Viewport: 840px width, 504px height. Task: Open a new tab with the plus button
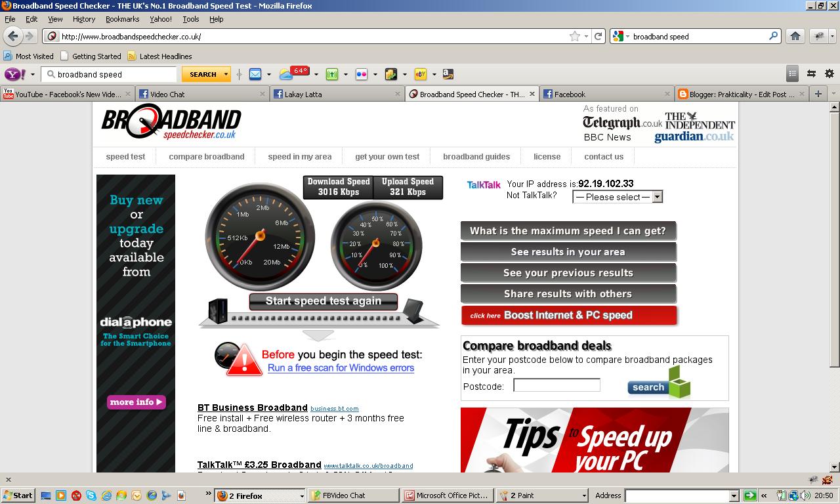pyautogui.click(x=818, y=94)
